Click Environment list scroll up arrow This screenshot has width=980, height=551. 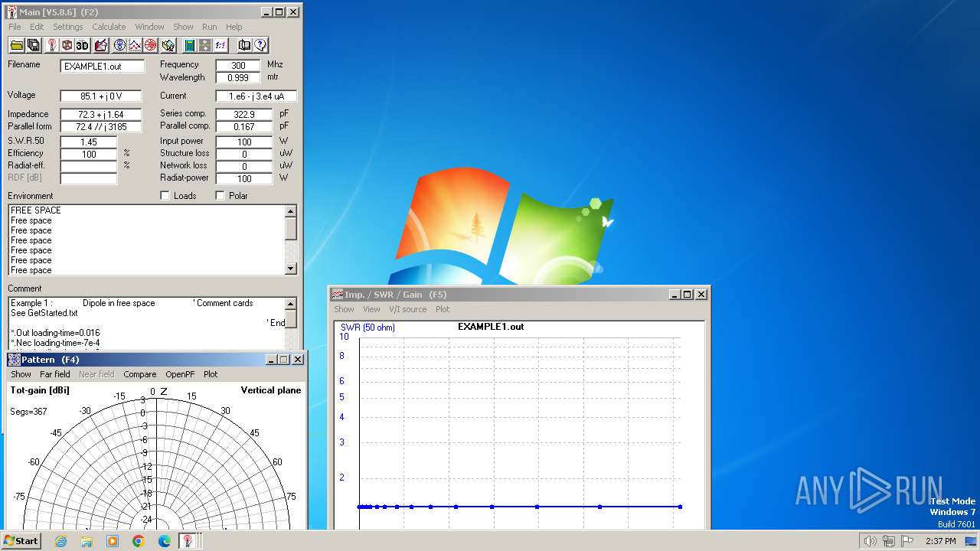tap(291, 211)
